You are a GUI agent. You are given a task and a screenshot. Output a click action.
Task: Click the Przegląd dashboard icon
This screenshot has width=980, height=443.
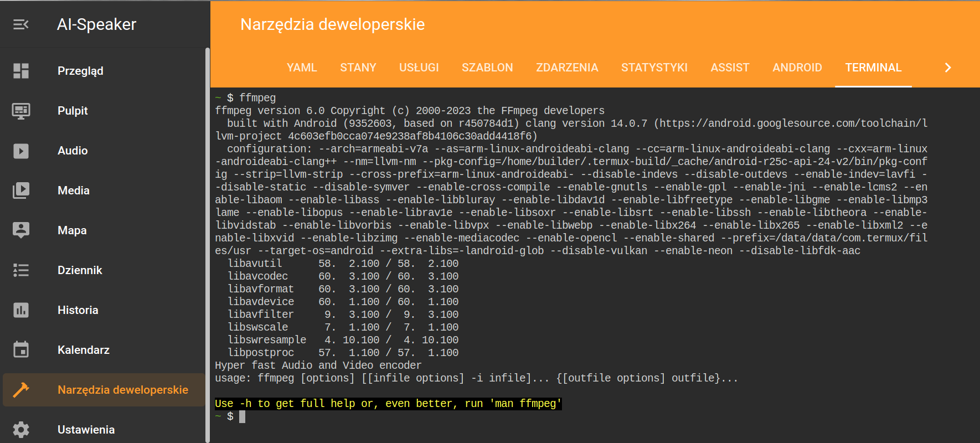click(x=21, y=71)
